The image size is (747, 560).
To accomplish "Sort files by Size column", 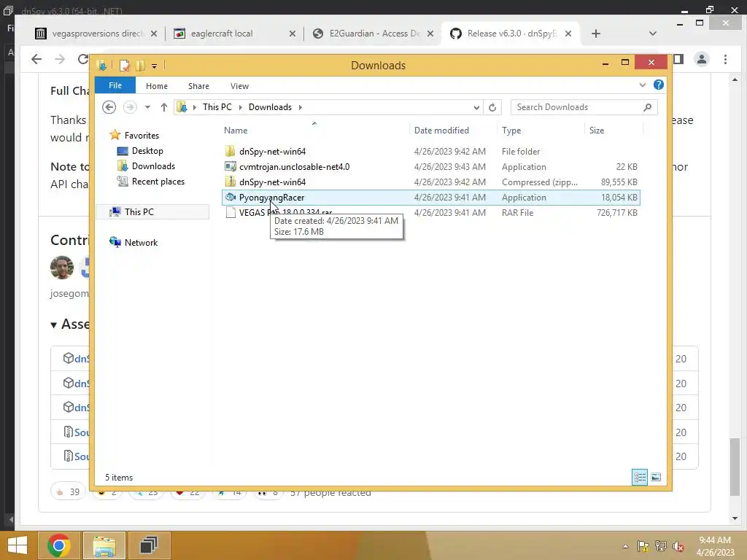I will (597, 131).
